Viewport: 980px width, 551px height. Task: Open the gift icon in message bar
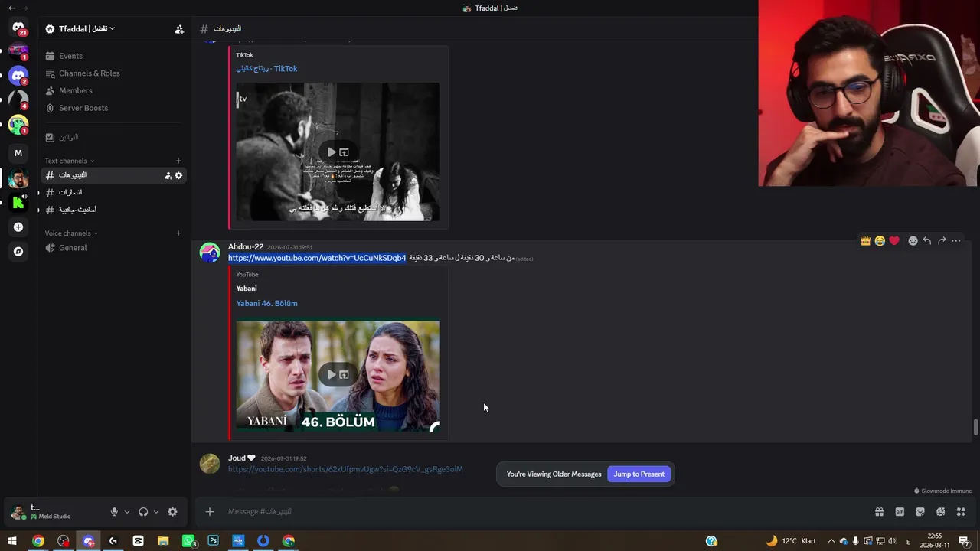click(879, 512)
